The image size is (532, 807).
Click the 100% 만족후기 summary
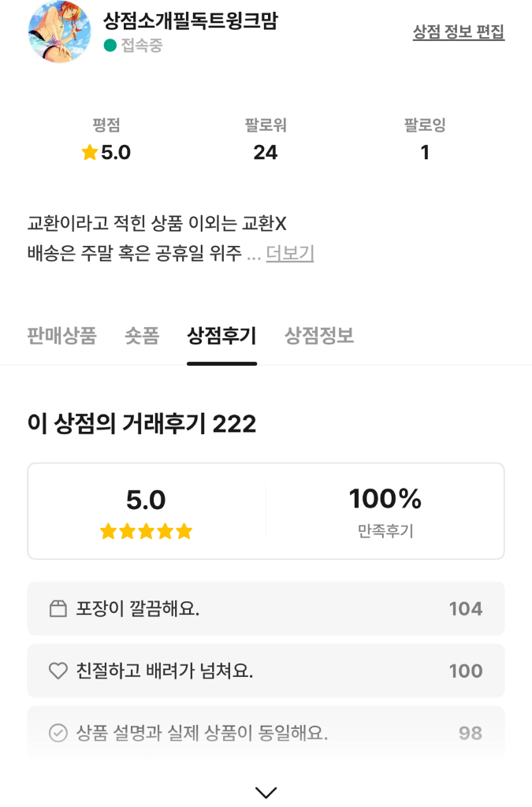(x=385, y=511)
